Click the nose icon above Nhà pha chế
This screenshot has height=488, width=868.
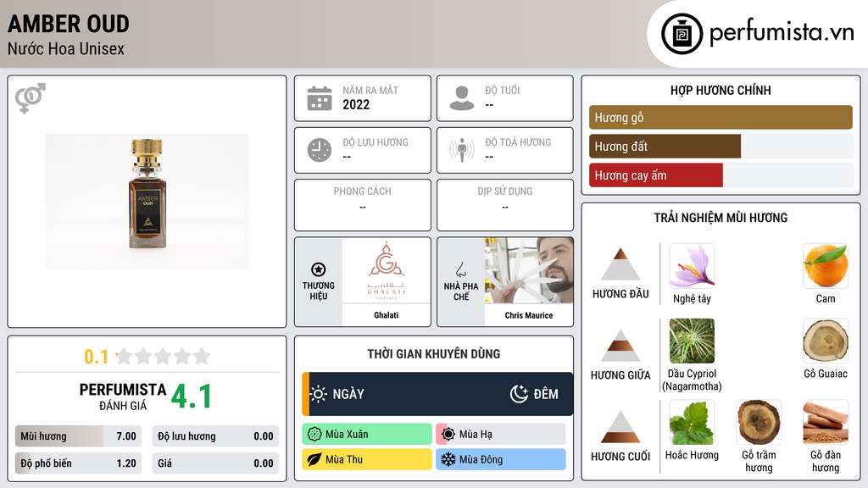tap(461, 269)
